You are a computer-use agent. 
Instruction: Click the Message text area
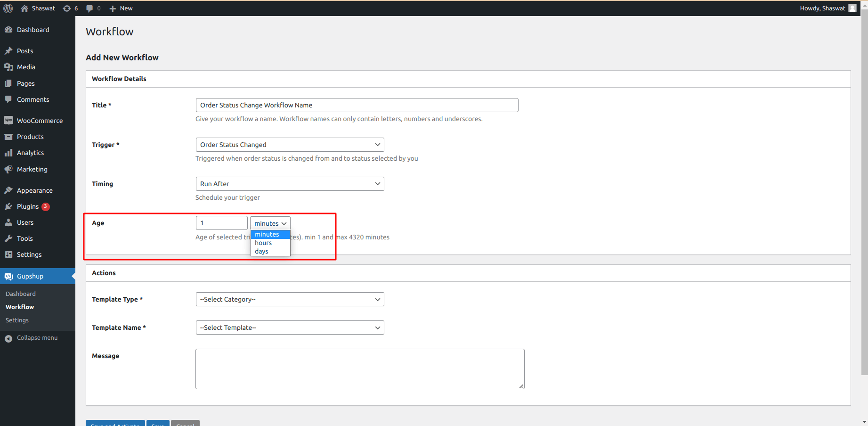(x=360, y=369)
